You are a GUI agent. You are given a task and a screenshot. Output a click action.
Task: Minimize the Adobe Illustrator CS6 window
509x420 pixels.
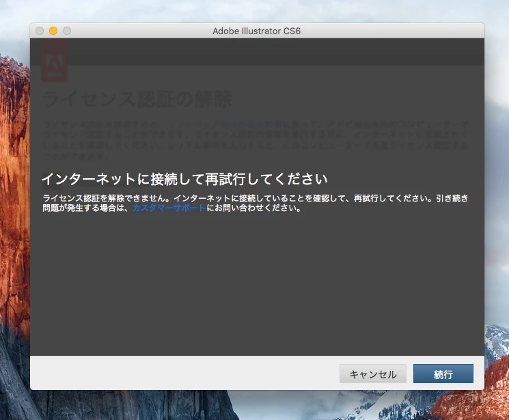[53, 31]
